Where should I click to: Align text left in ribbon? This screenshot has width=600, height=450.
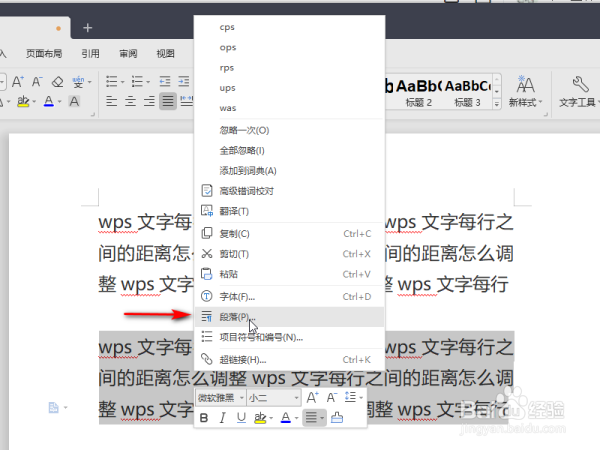pos(111,101)
